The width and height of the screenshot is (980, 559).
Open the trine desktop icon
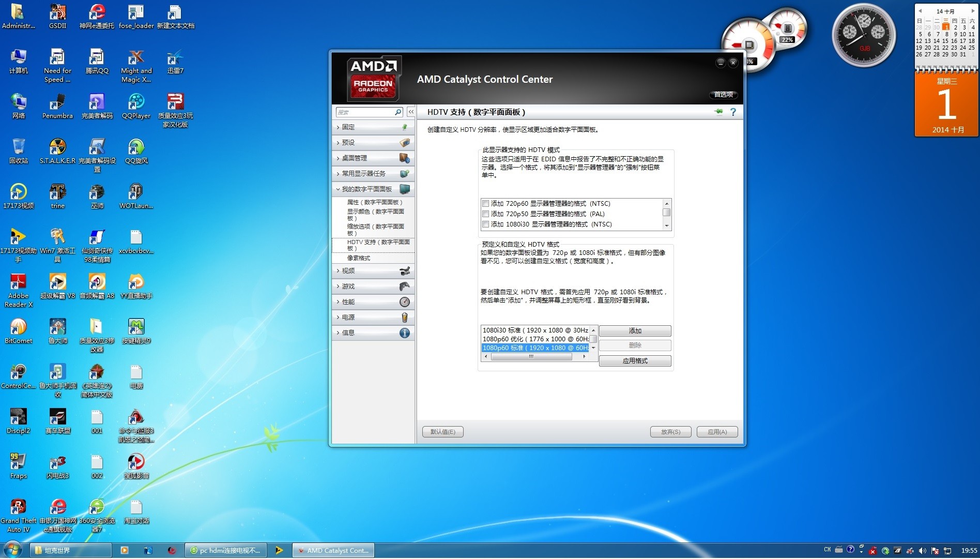pos(57,197)
